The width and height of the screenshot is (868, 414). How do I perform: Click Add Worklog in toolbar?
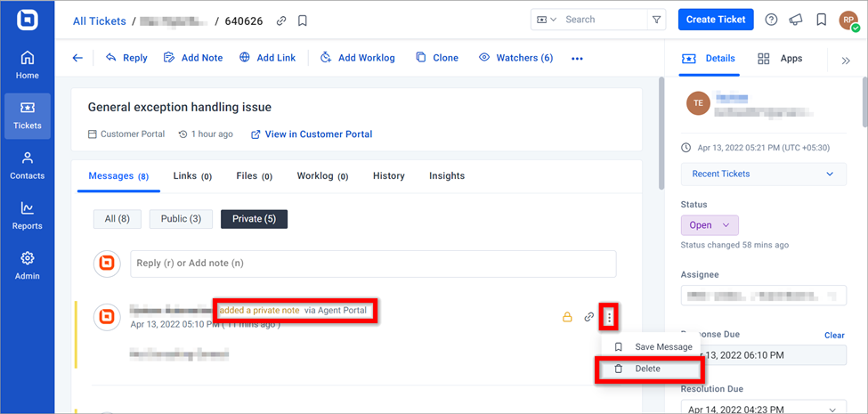pos(358,58)
